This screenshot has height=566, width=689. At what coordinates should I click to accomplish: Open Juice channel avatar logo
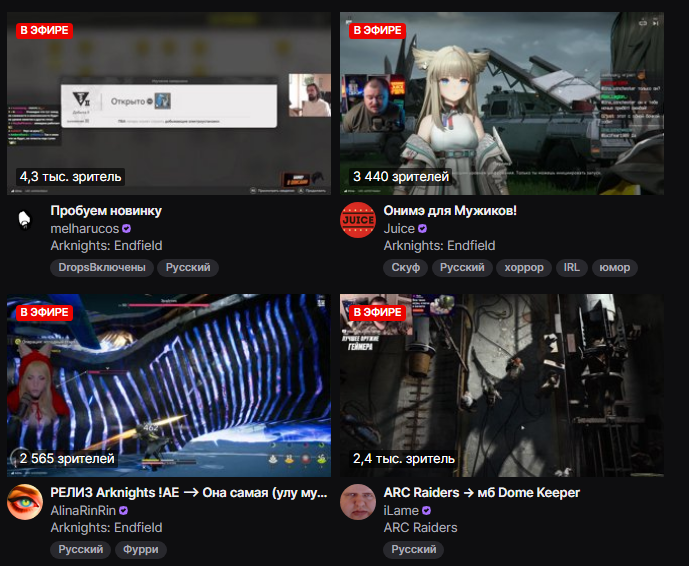[358, 220]
